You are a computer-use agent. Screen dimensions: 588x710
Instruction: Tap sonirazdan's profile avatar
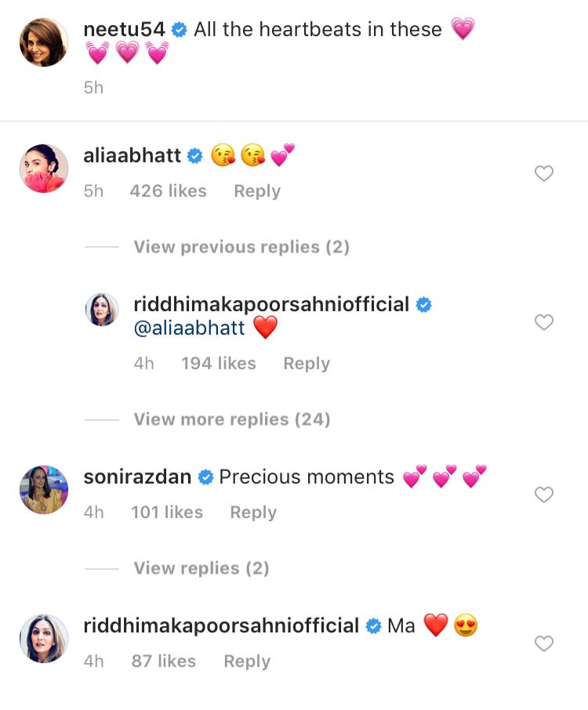coord(44,490)
